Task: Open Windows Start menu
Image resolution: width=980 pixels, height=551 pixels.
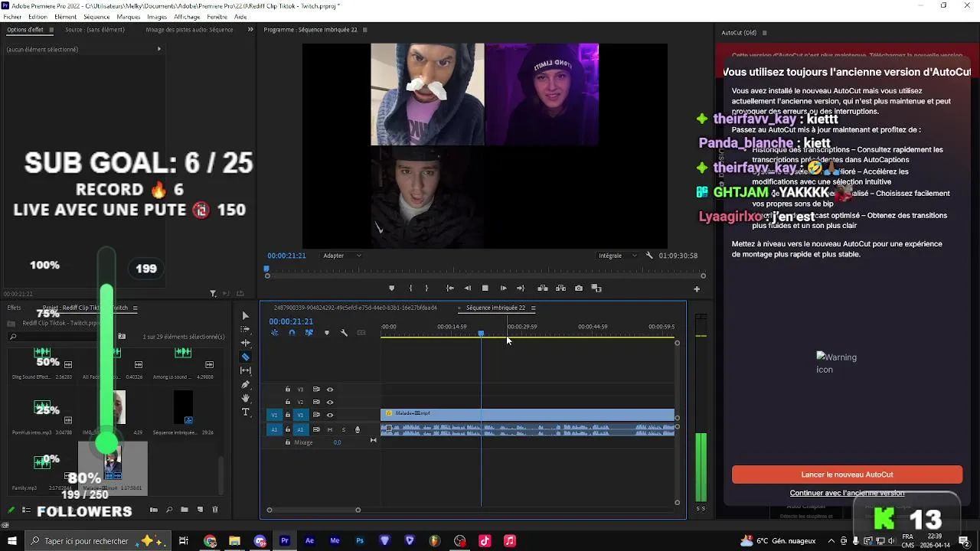Action: click(x=12, y=541)
